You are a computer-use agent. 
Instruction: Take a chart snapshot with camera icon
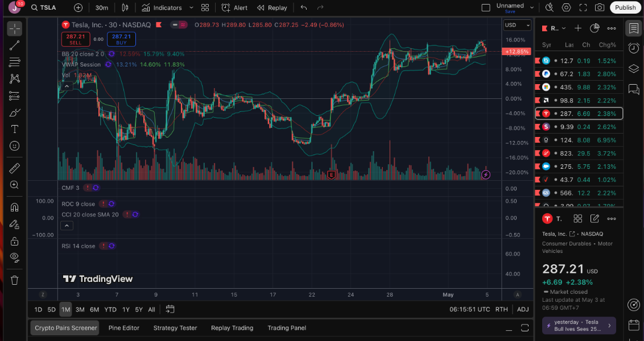tap(600, 7)
